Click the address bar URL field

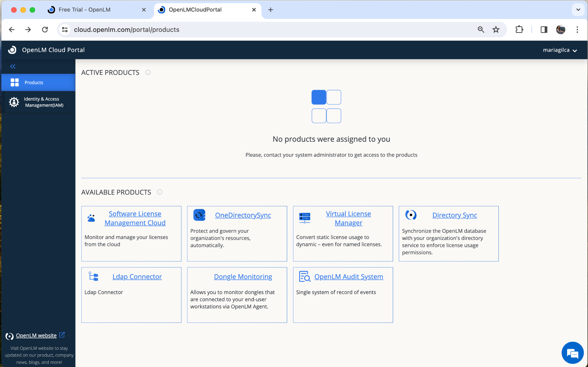(x=258, y=30)
